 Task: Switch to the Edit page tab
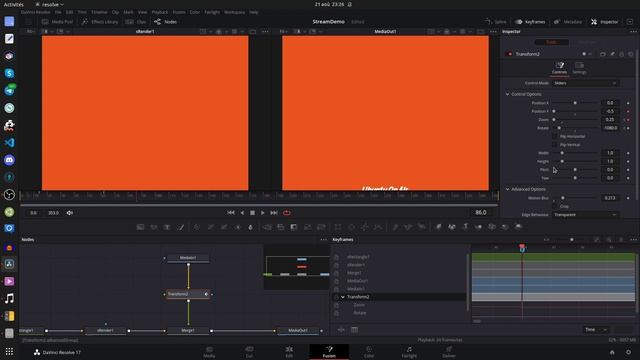(x=289, y=352)
